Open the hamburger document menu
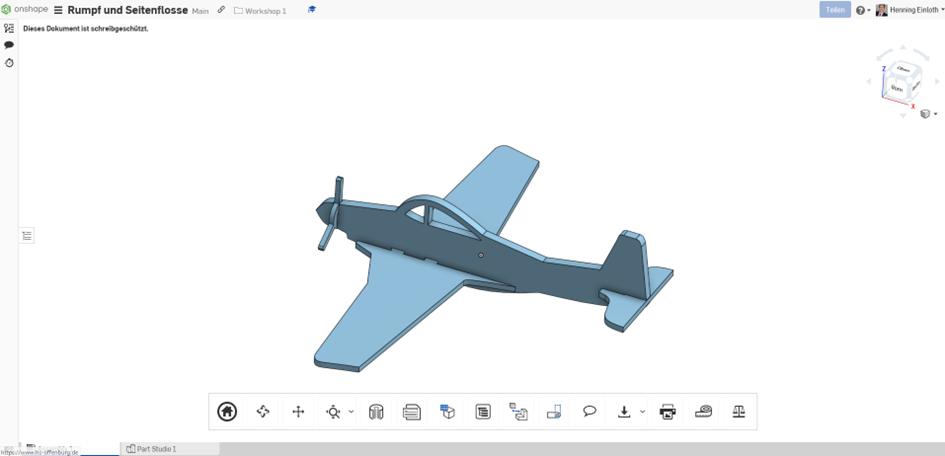 pos(58,10)
